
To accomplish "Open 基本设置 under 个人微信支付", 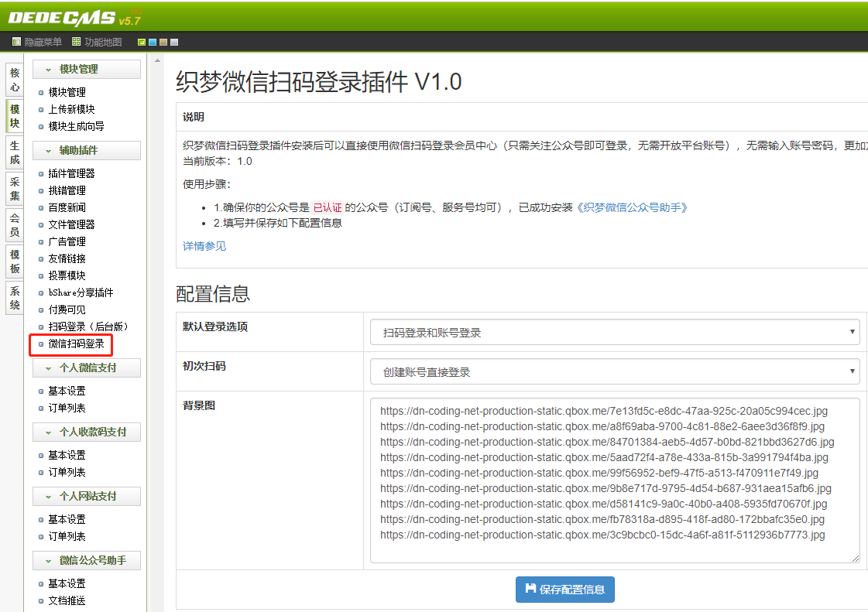I will [67, 391].
